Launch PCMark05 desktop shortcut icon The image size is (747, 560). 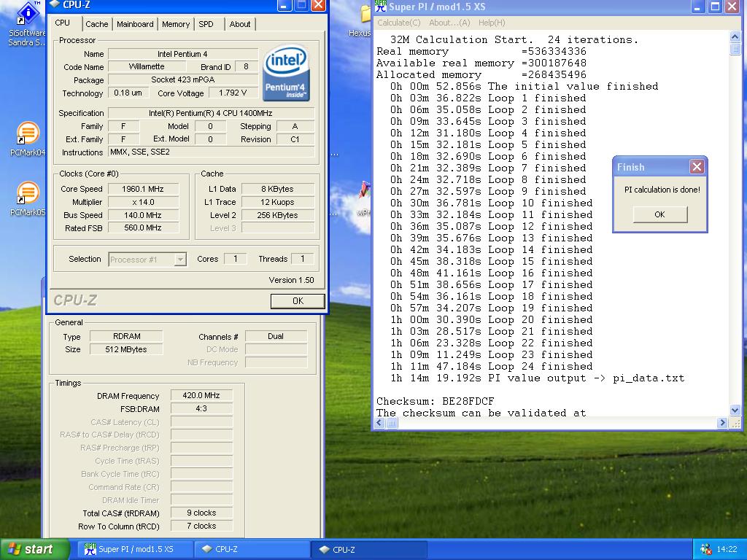coord(27,192)
